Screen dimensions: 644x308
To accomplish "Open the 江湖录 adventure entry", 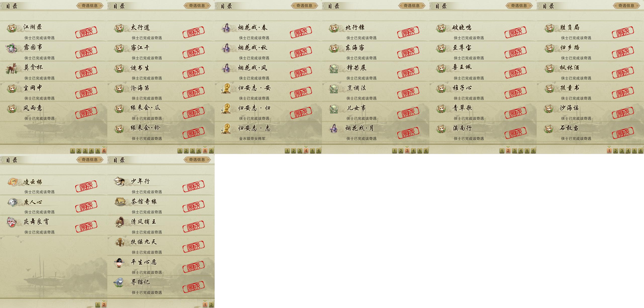I will point(54,31).
